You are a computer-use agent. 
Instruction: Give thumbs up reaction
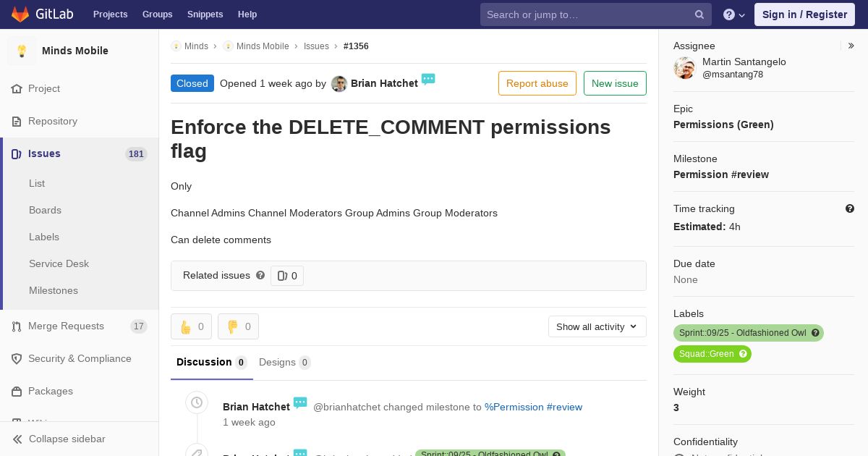click(x=191, y=326)
